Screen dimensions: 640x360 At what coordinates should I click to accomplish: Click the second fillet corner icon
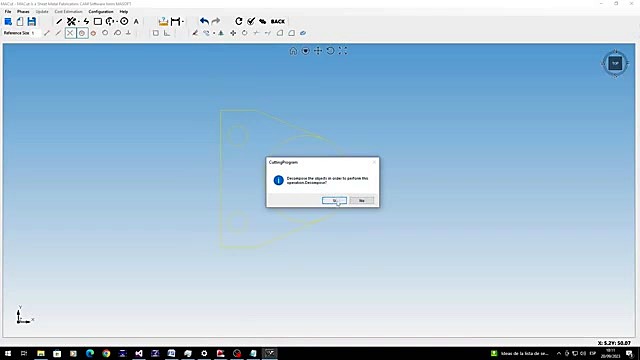click(291, 33)
